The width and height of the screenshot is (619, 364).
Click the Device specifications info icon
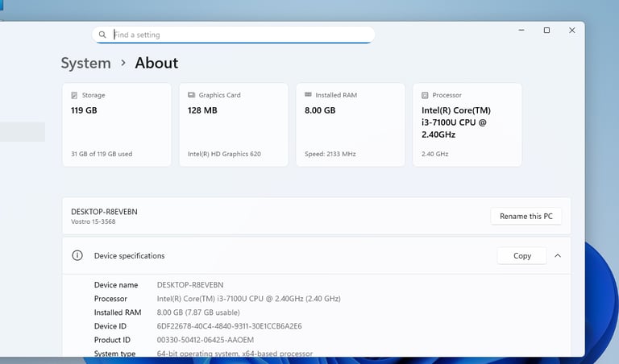point(77,255)
